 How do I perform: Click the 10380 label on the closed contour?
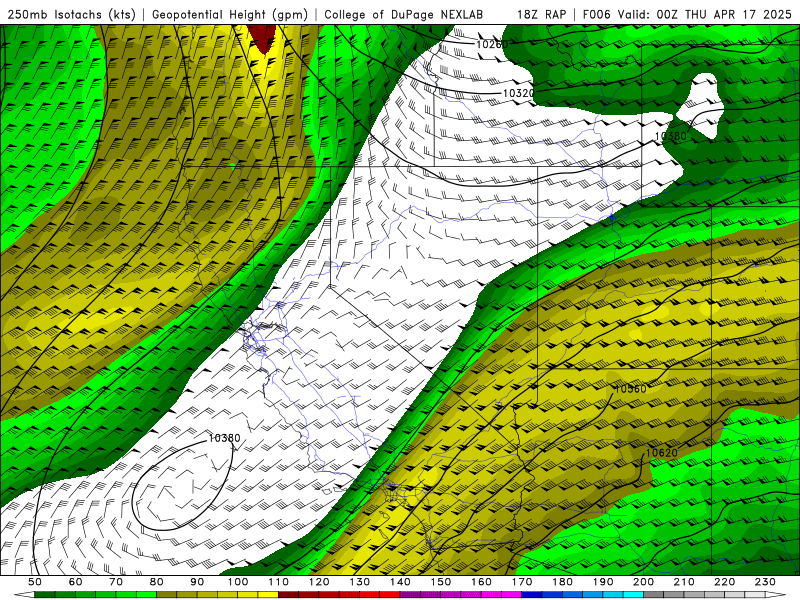[x=224, y=438]
